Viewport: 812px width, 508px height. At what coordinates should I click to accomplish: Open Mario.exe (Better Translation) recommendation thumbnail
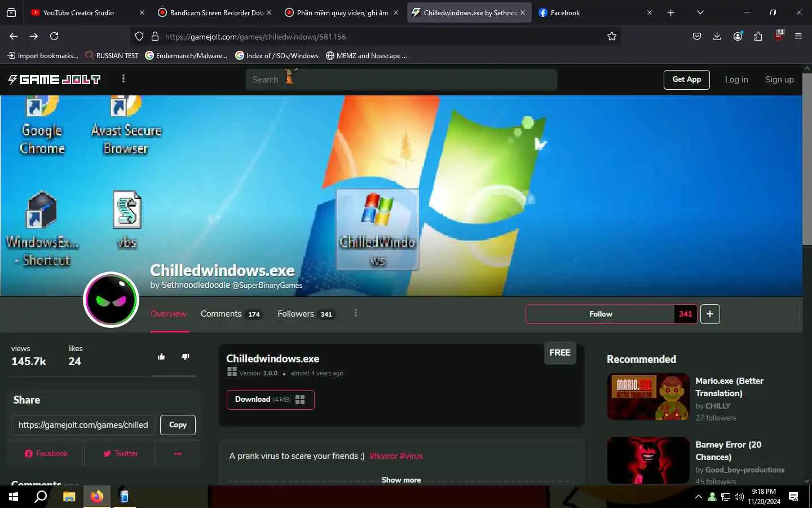pos(648,396)
